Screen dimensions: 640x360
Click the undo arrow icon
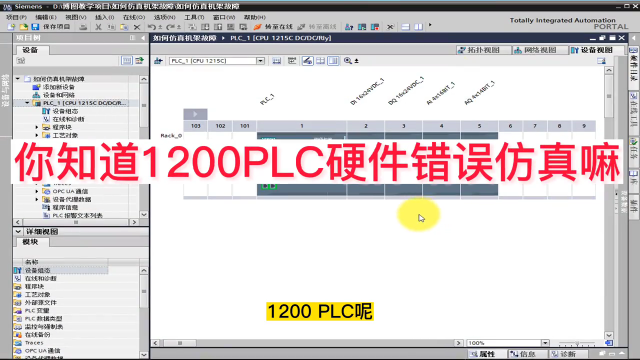click(x=152, y=27)
